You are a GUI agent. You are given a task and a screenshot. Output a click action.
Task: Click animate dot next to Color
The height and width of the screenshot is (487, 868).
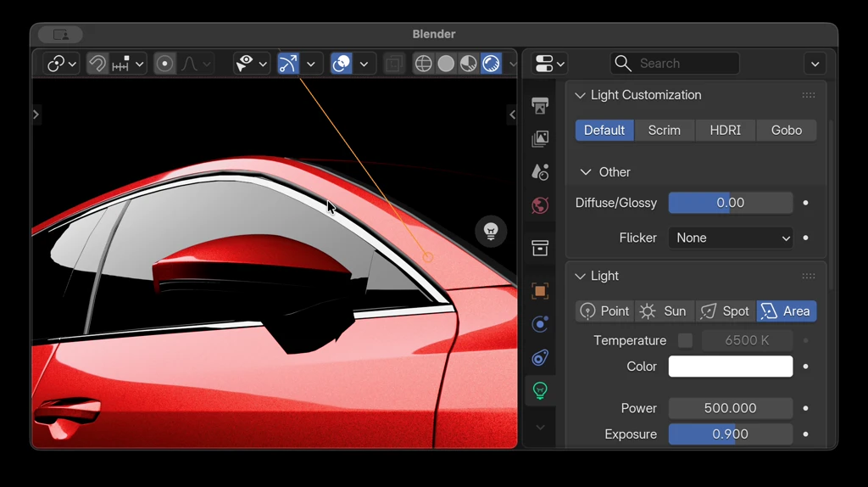point(806,367)
